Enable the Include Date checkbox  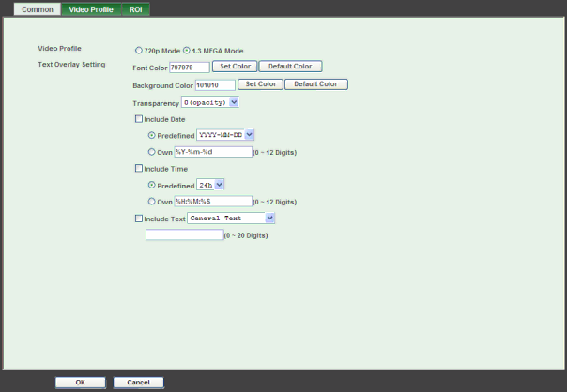(x=139, y=119)
